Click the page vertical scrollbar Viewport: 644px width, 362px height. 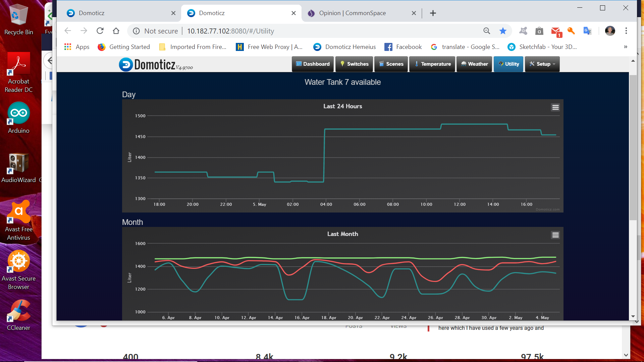point(633,147)
